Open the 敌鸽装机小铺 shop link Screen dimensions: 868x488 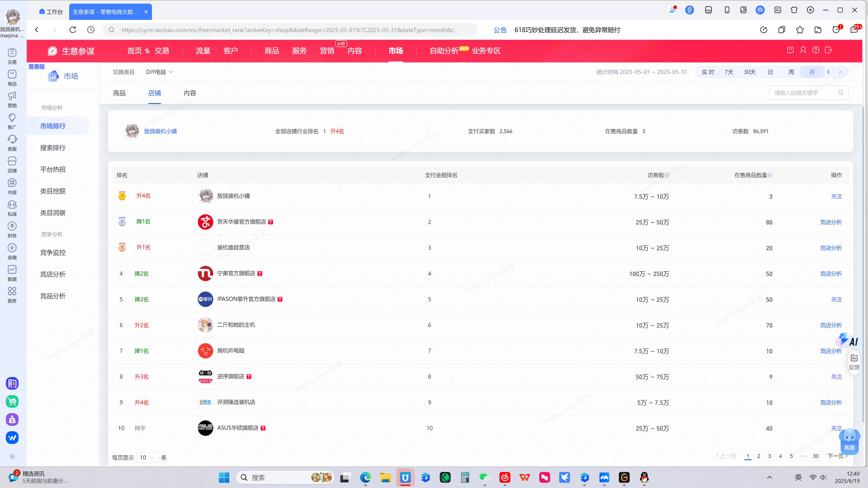click(160, 131)
